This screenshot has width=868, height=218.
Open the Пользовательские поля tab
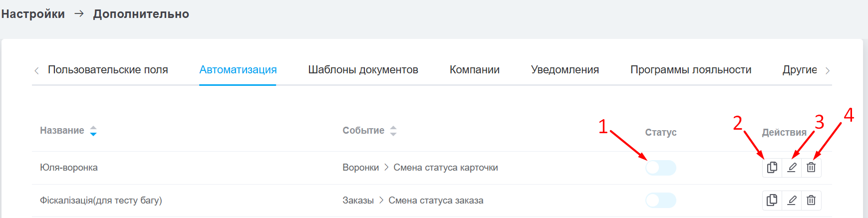108,70
